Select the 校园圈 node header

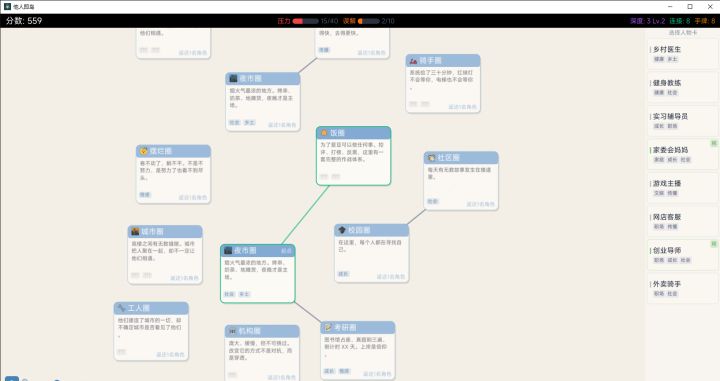[x=371, y=230]
